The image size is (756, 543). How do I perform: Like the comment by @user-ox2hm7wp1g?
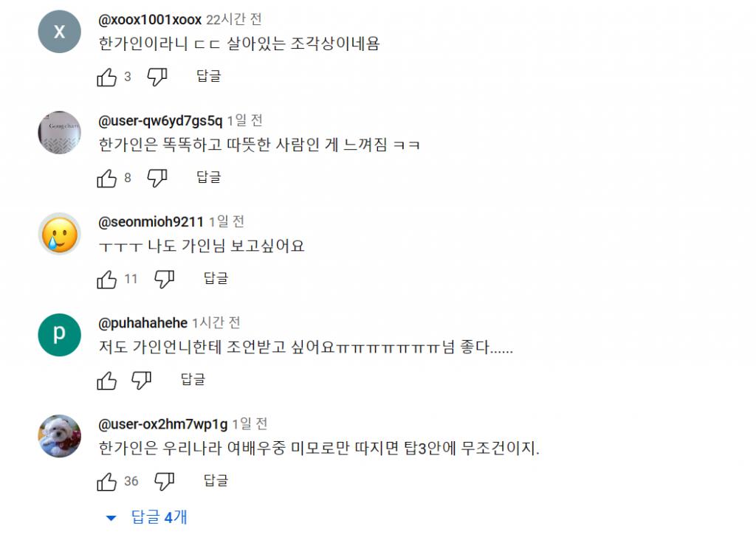click(107, 482)
